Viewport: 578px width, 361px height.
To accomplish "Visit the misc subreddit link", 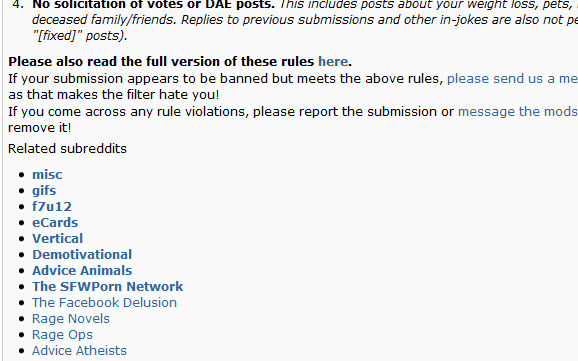I will point(47,174).
